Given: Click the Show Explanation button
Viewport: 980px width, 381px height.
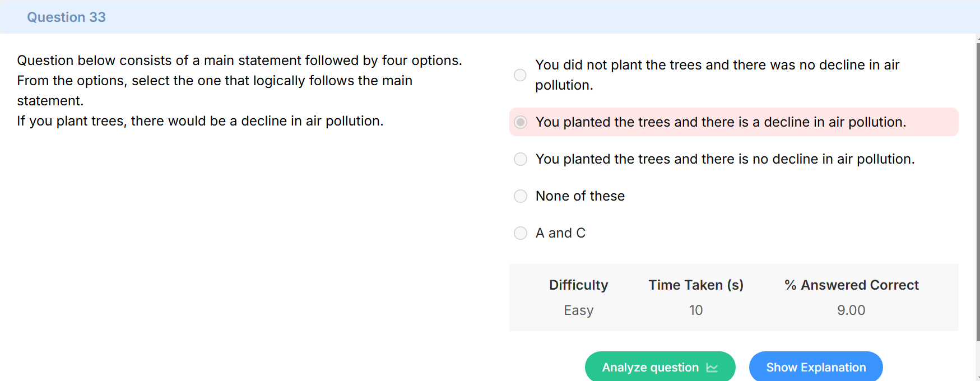Looking at the screenshot, I should tap(816, 367).
